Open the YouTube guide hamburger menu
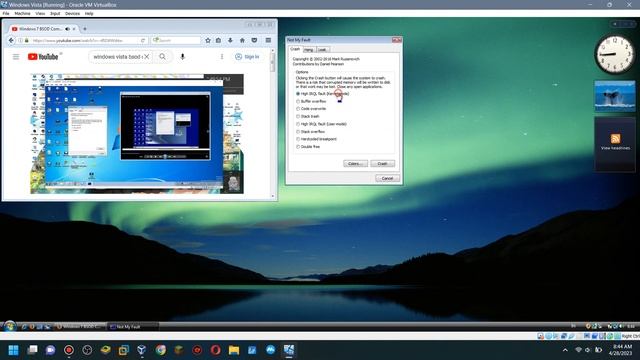640x360 pixels. (x=16, y=57)
